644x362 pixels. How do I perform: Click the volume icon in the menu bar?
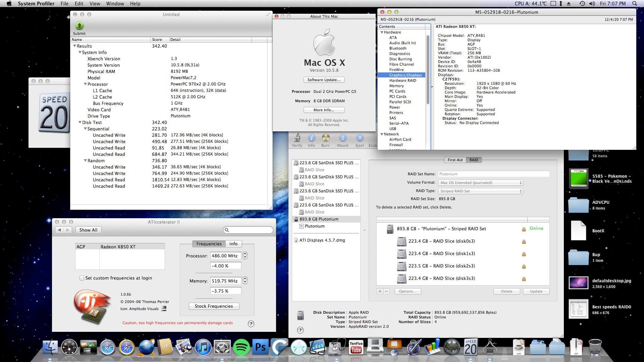[592, 4]
